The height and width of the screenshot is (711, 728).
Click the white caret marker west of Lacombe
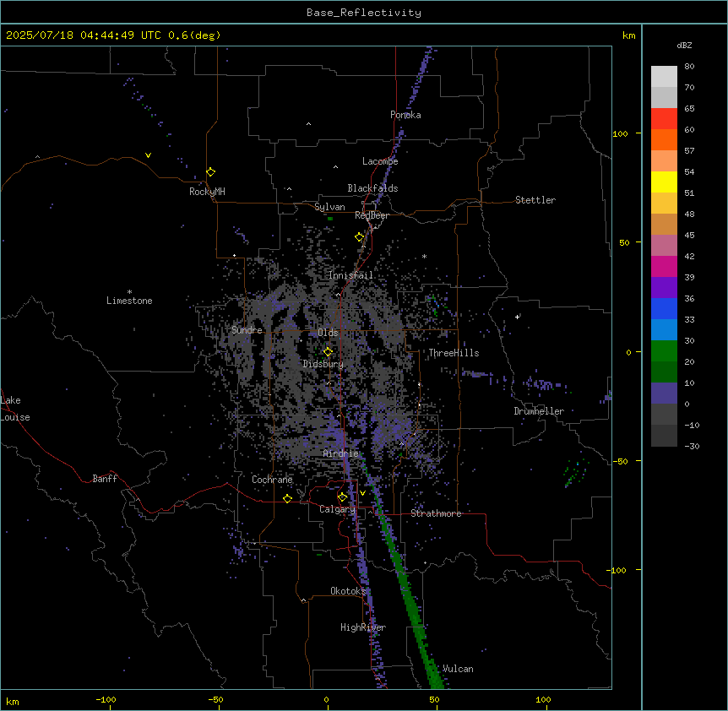(335, 167)
